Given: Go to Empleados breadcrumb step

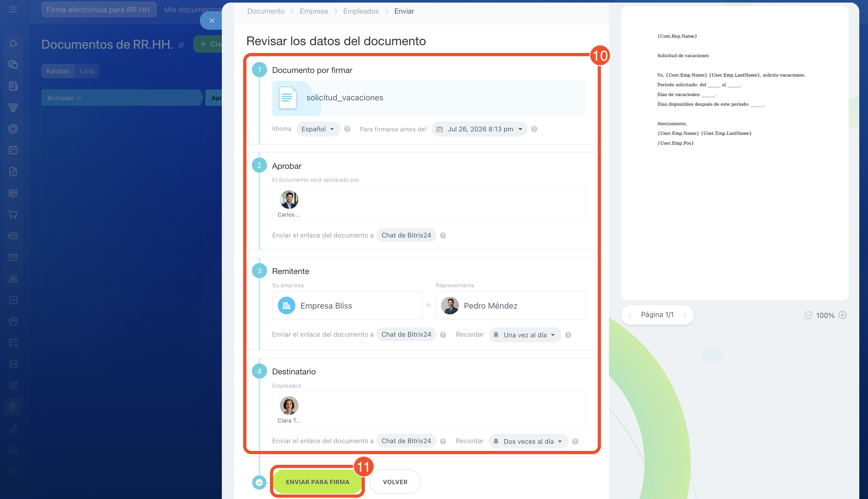Looking at the screenshot, I should pyautogui.click(x=361, y=11).
